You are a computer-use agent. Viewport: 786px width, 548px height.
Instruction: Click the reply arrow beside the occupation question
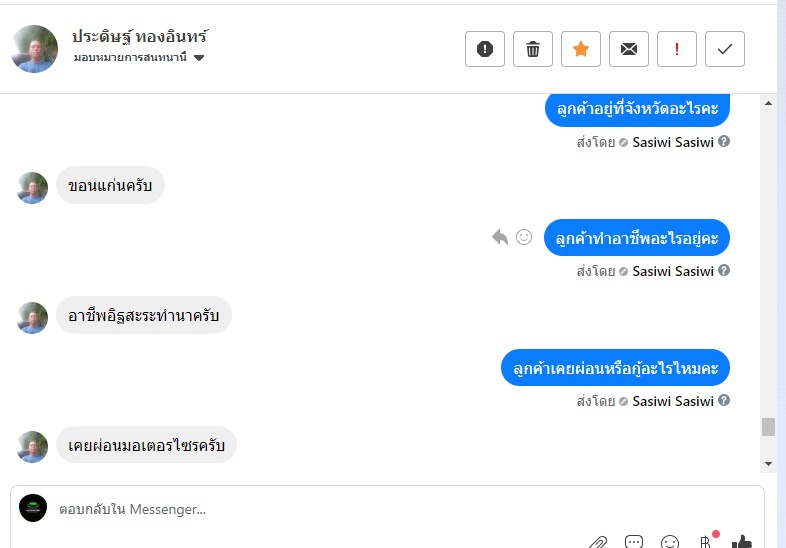(500, 237)
